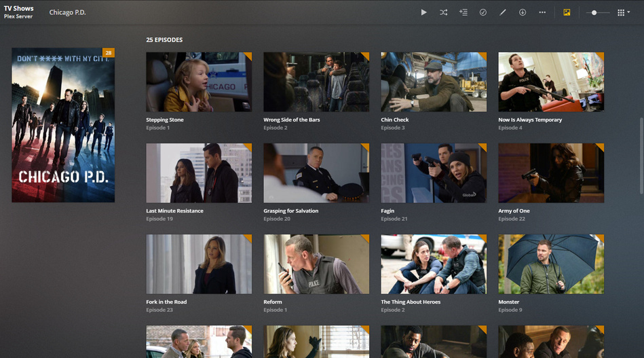Click the Episode 23 label

(x=159, y=310)
